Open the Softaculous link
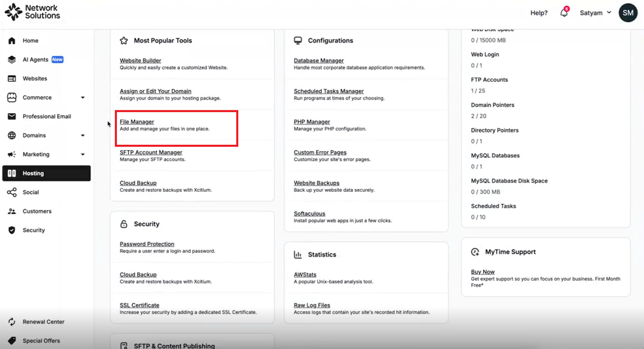 tap(310, 213)
